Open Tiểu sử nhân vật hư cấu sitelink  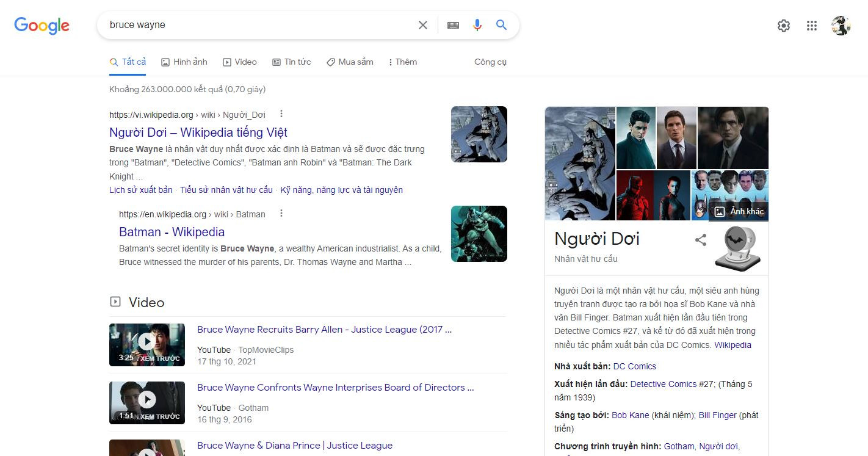(226, 190)
